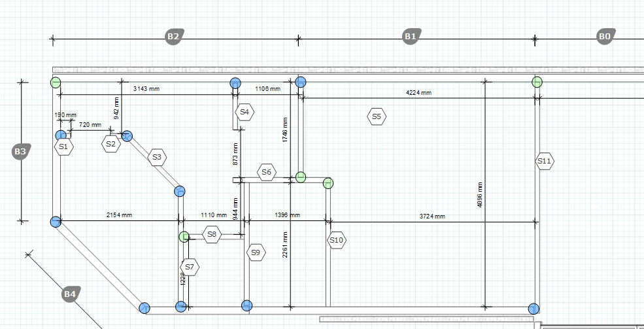
Task: Click the S9 hexagon label
Action: (256, 252)
